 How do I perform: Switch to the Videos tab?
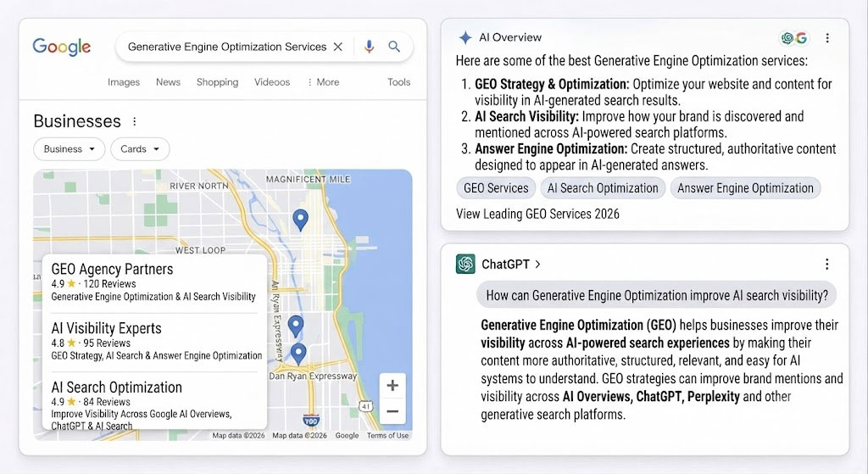pos(272,82)
